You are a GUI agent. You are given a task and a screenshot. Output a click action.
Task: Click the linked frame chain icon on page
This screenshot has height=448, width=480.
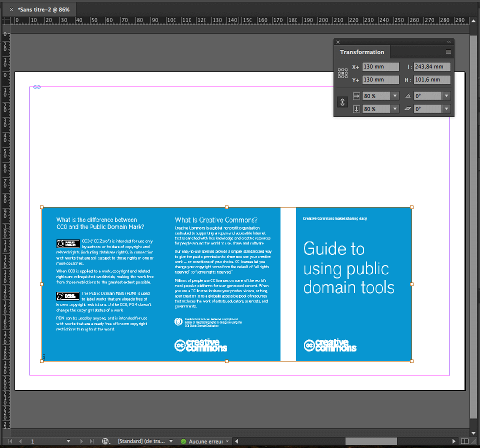(36, 87)
